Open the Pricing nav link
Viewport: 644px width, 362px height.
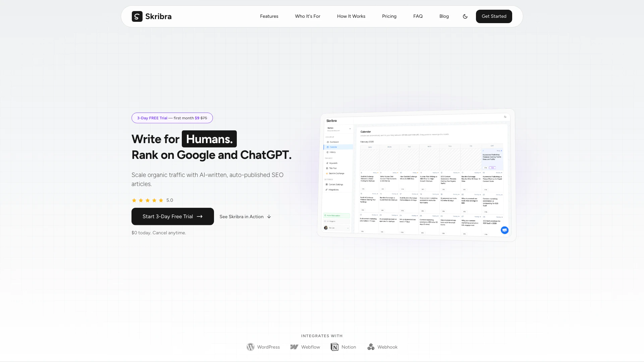389,16
